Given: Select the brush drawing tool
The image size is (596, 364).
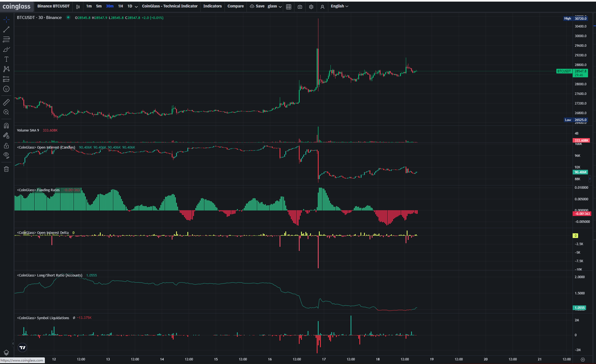Looking at the screenshot, I should pyautogui.click(x=6, y=49).
